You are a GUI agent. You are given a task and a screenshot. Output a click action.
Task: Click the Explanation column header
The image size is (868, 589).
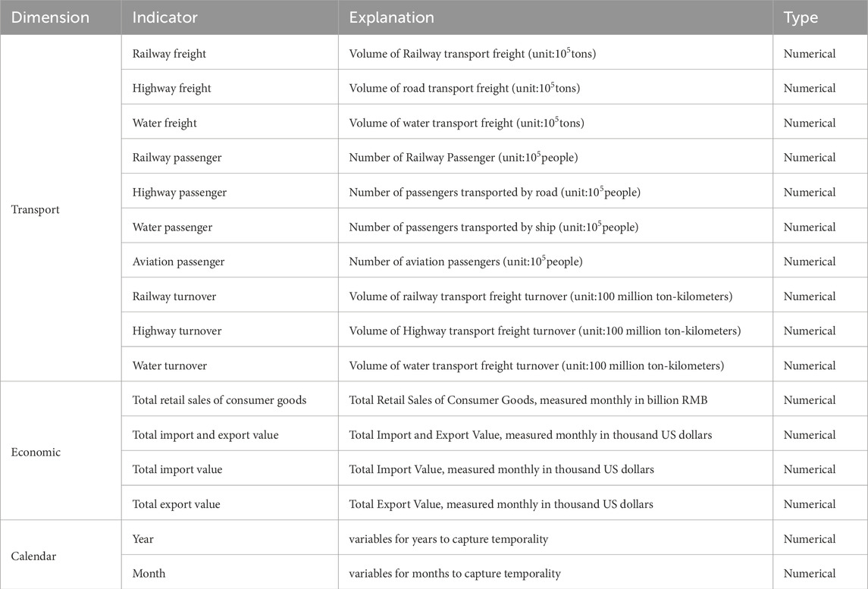(391, 17)
